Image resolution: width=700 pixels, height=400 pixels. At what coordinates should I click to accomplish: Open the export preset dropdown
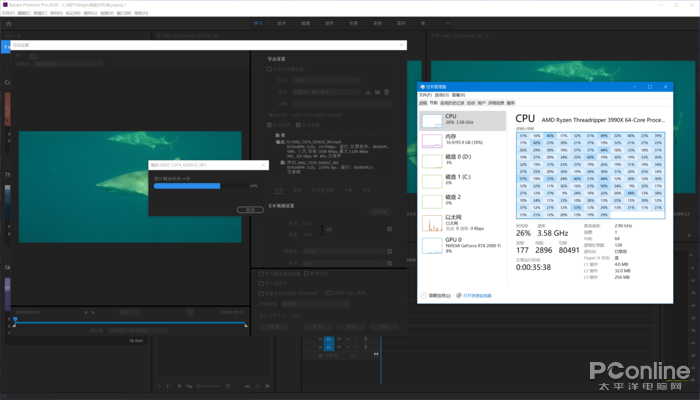coord(325,92)
